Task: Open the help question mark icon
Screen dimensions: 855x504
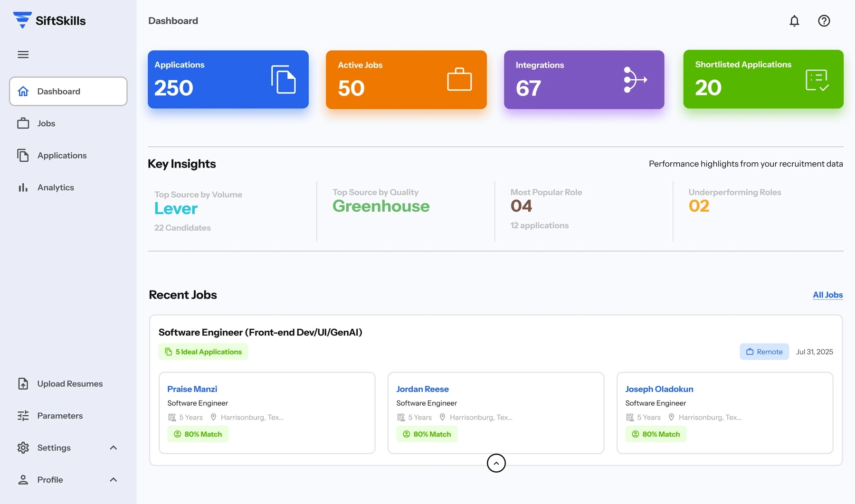Action: (x=824, y=21)
